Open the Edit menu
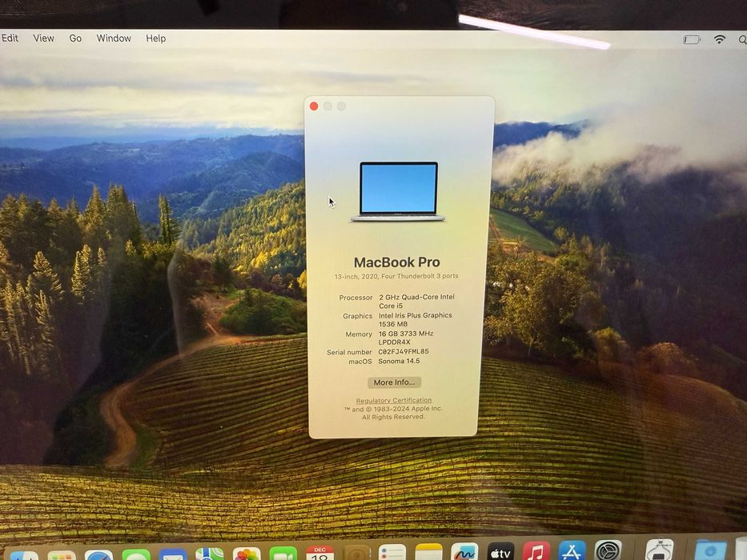Viewport: 747px width, 560px height. [x=10, y=38]
